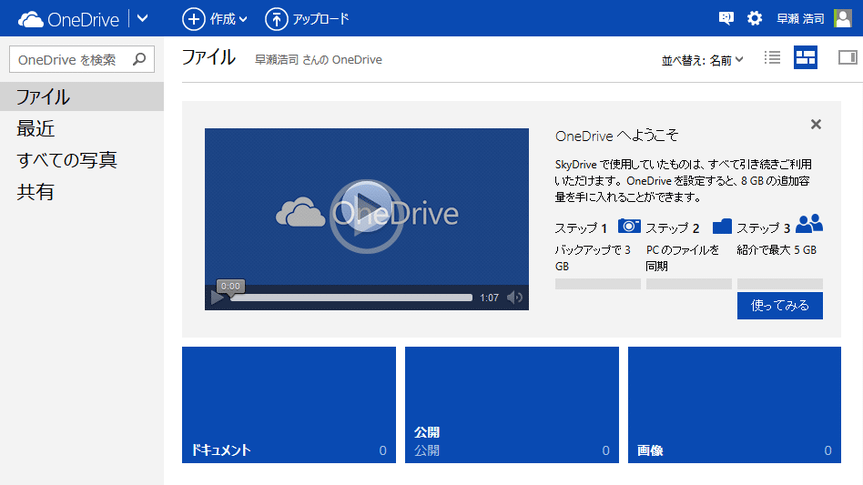This screenshot has height=485, width=863.
Task: Click the ステップ 1 camera icon
Action: pos(629,226)
